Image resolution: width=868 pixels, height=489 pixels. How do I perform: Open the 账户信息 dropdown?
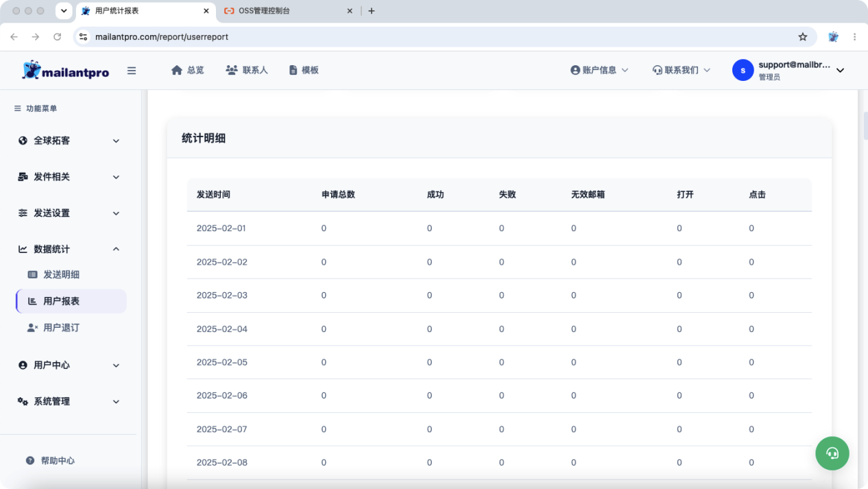coord(599,70)
